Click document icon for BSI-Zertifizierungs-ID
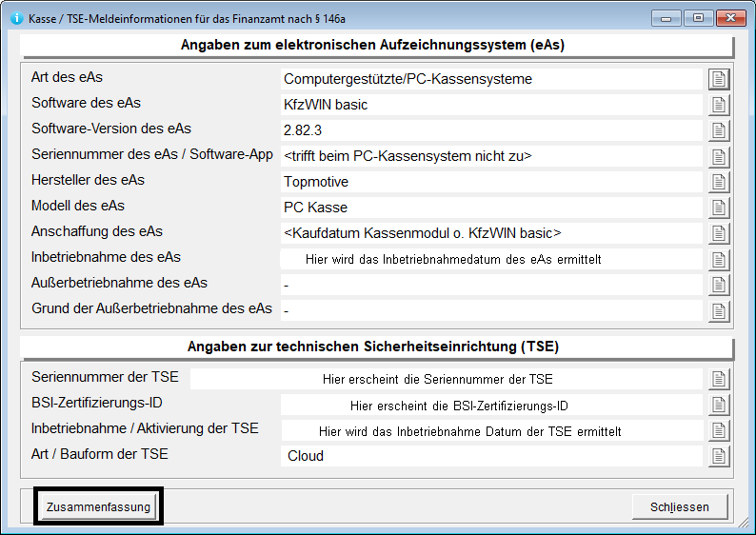 (x=719, y=405)
